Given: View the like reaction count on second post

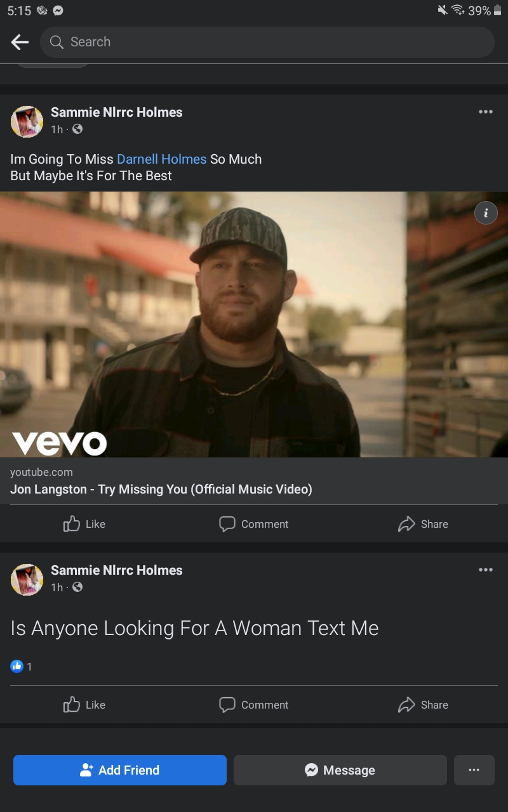Looking at the screenshot, I should (21, 666).
